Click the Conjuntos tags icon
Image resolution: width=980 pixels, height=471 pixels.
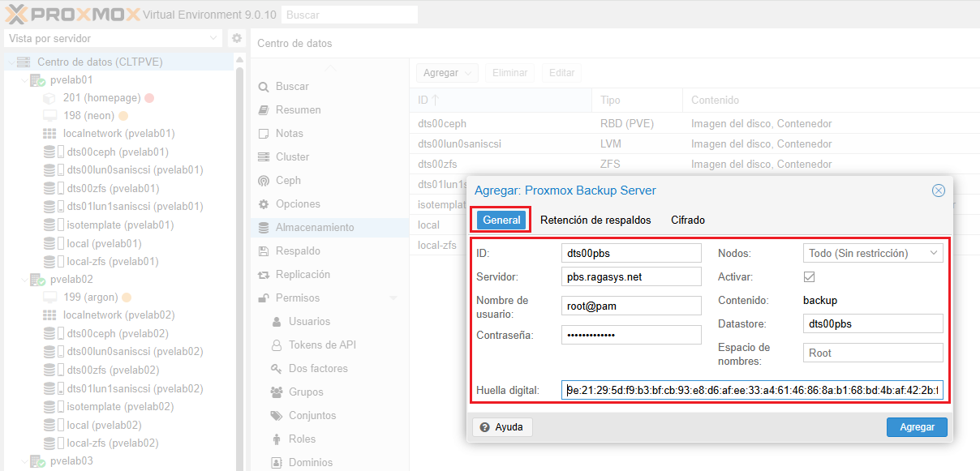click(276, 416)
